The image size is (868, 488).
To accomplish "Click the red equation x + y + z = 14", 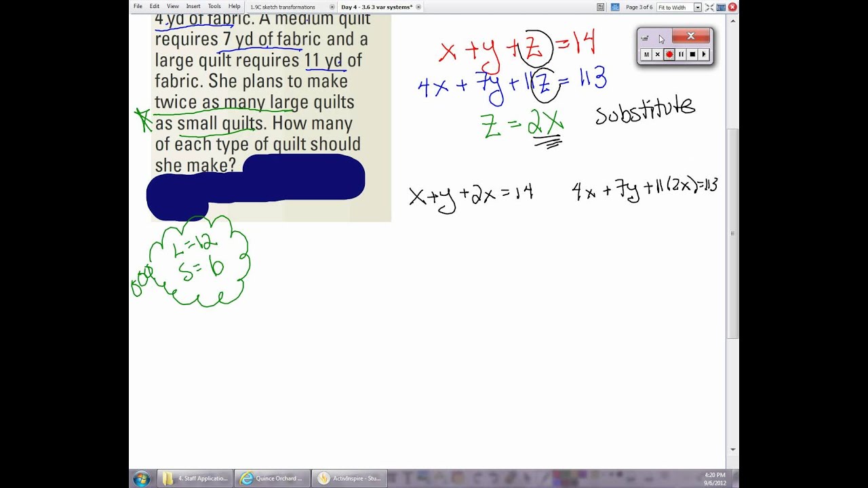I will (x=518, y=50).
